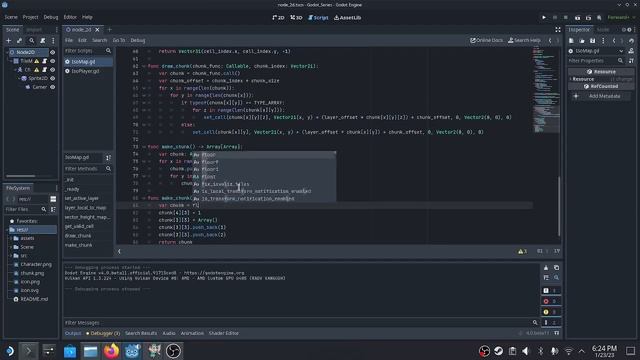
Task: Open Search Help in script editor
Action: [524, 40]
